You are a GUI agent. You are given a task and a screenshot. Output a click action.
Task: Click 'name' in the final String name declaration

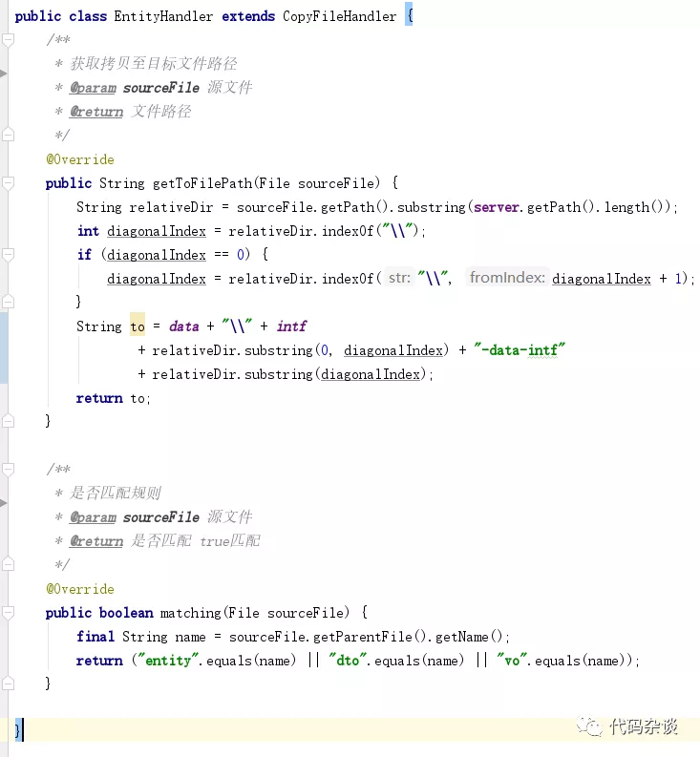[x=190, y=638]
